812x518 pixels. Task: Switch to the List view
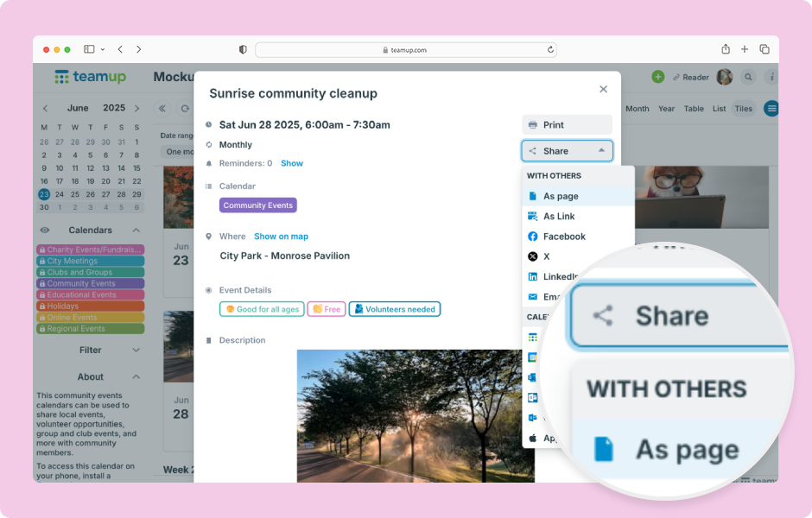pyautogui.click(x=719, y=109)
